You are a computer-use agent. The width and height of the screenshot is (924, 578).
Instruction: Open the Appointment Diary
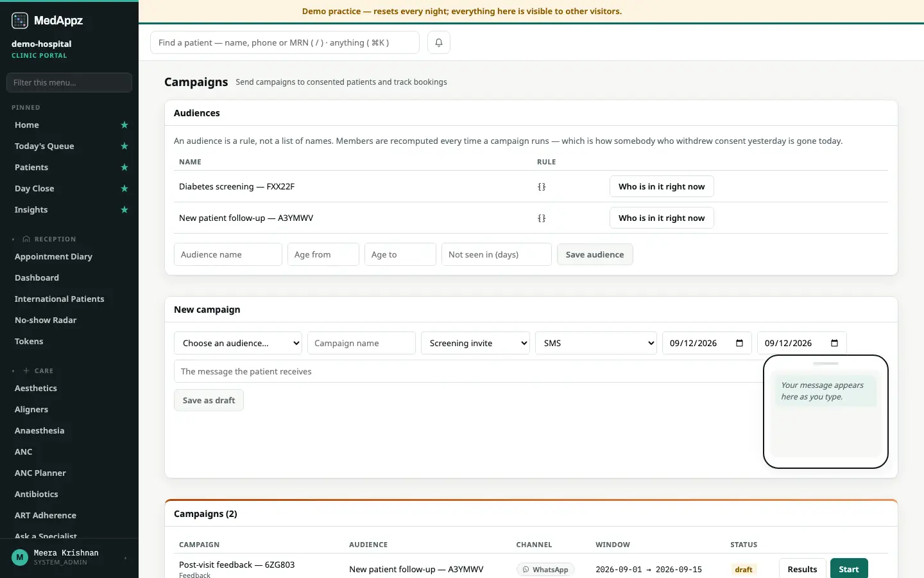(x=54, y=257)
